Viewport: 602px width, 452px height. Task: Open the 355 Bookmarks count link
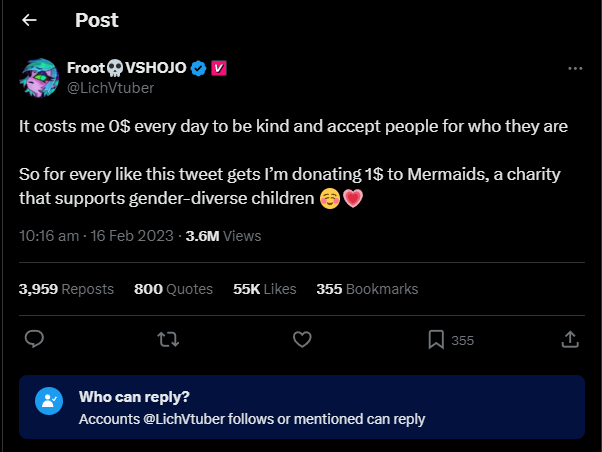point(367,289)
